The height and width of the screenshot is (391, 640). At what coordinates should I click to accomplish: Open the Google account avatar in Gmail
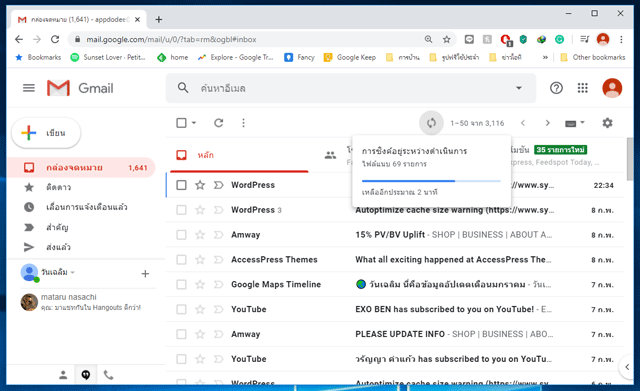612,88
